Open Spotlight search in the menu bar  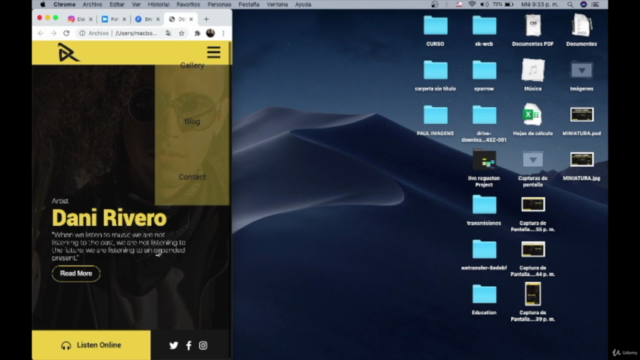[x=570, y=4]
